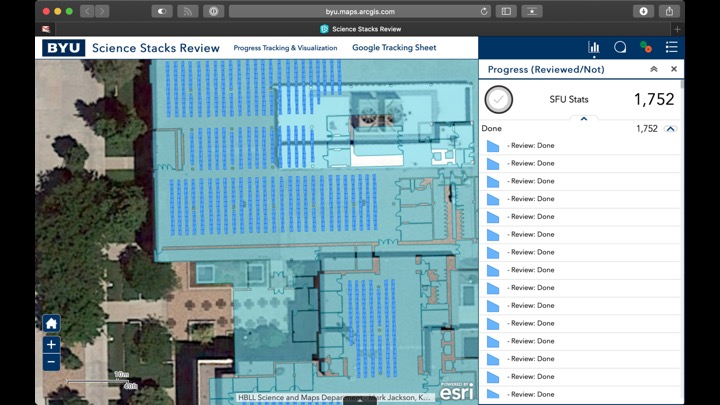Open the layer list widget
Image resolution: width=720 pixels, height=405 pixels.
pos(672,47)
